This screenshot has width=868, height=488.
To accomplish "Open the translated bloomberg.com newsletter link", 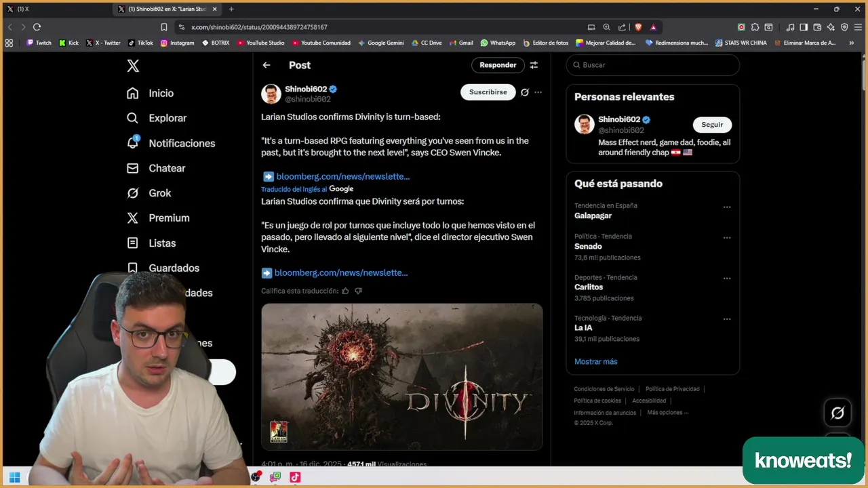I will click(340, 272).
